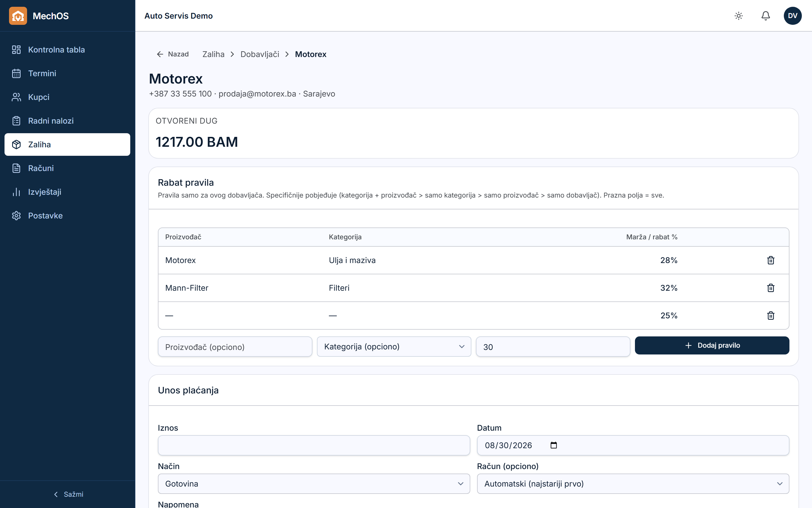This screenshot has height=508, width=812.
Task: Open the Račun (opciono) dropdown
Action: click(633, 484)
